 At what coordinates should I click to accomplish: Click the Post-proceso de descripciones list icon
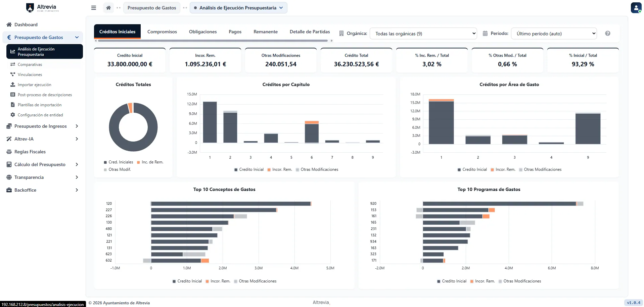click(13, 94)
